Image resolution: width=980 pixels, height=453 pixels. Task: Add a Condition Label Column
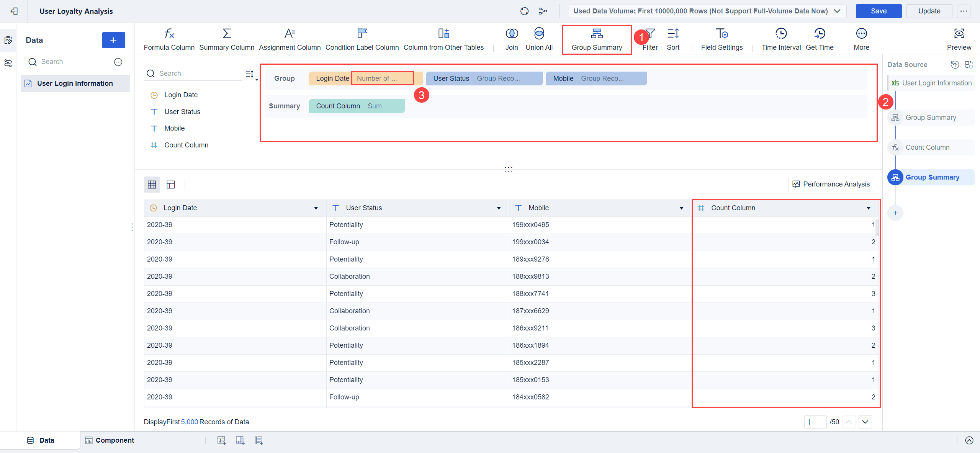362,39
